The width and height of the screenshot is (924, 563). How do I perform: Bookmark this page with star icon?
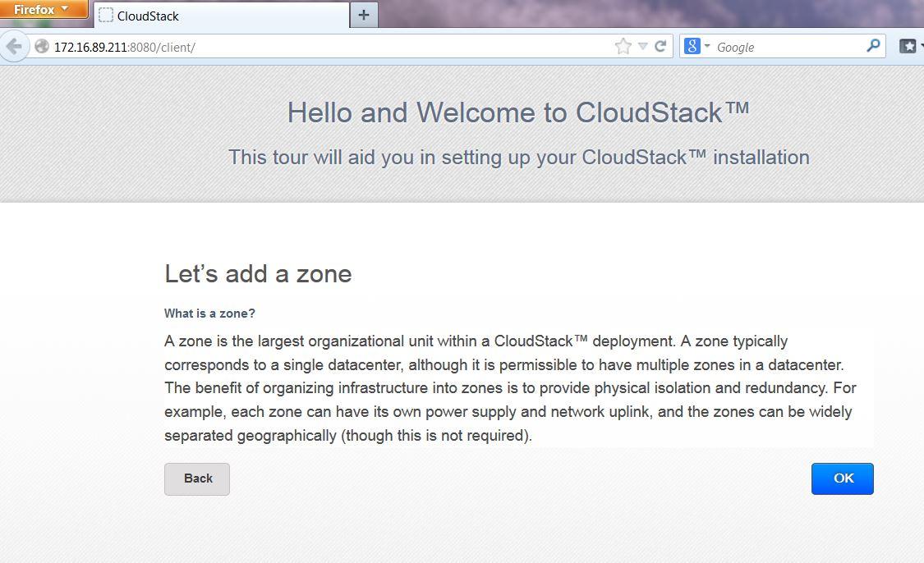click(x=623, y=47)
